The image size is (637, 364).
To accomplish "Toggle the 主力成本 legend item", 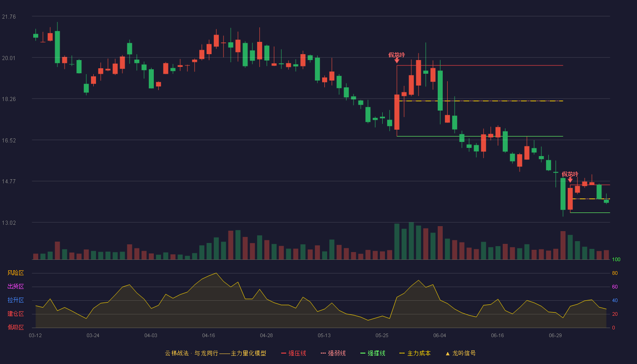I will 415,353.
